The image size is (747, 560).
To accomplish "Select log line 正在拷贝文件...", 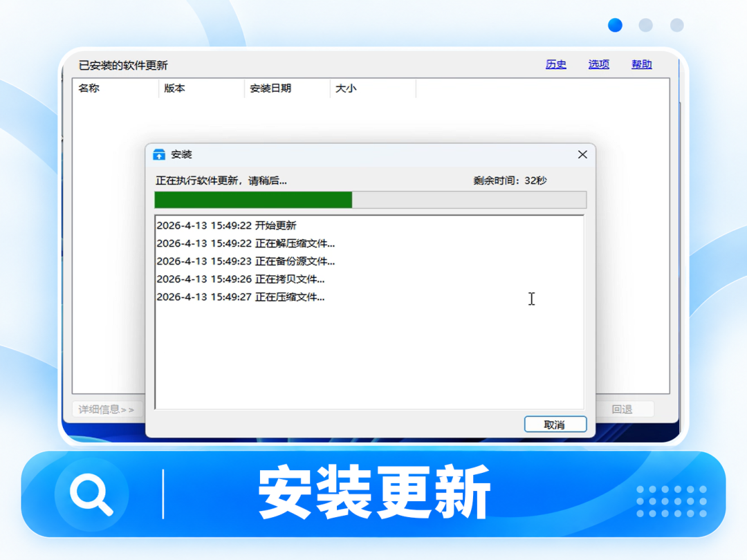I will [241, 279].
